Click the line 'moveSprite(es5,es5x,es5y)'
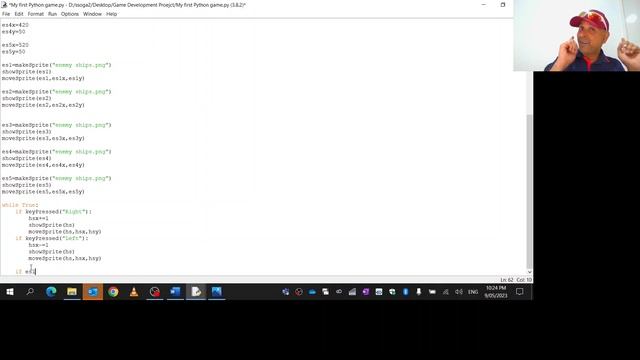 [x=43, y=191]
